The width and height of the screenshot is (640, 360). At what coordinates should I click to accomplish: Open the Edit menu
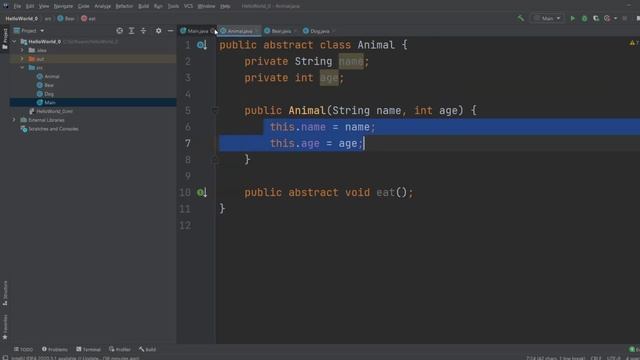coord(30,6)
